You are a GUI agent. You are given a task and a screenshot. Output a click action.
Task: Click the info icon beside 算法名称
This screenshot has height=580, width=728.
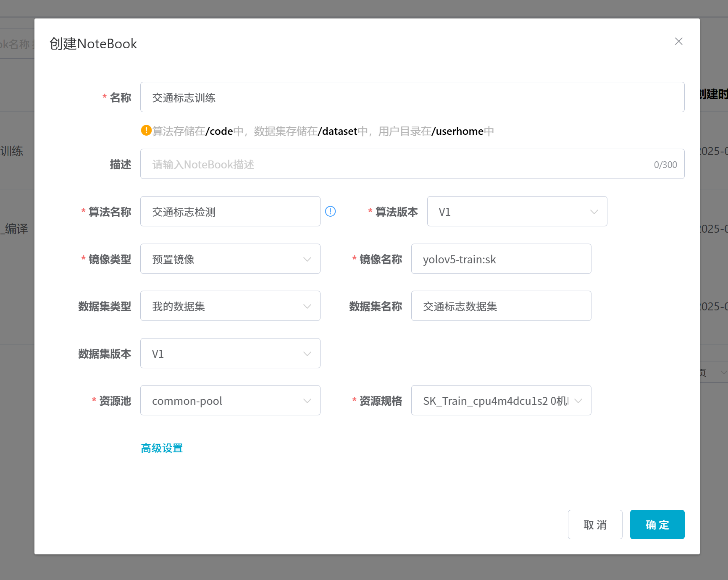coord(330,211)
